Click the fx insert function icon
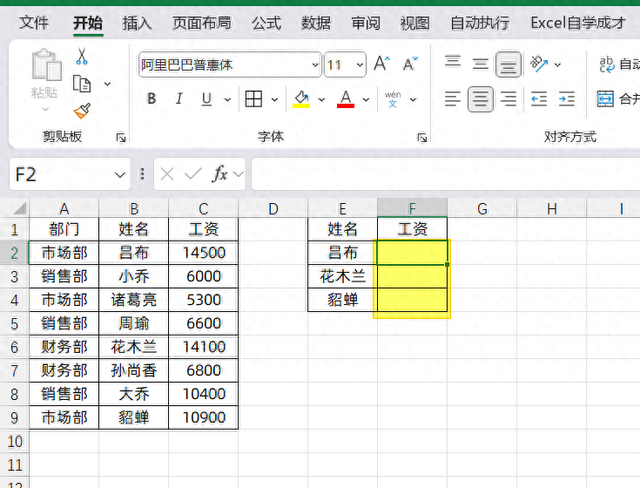Viewport: 640px width, 488px height. point(220,174)
